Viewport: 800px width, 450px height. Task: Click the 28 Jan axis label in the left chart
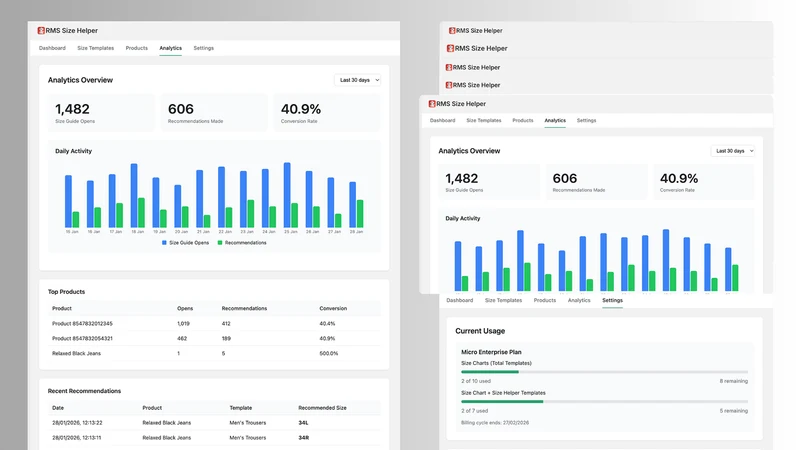click(356, 232)
